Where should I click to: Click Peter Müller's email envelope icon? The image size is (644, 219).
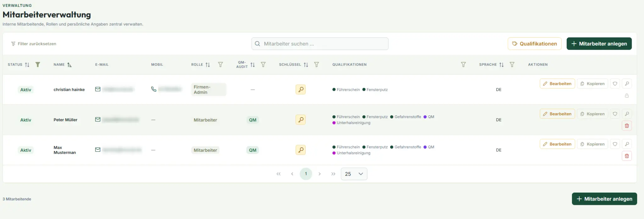click(x=98, y=119)
